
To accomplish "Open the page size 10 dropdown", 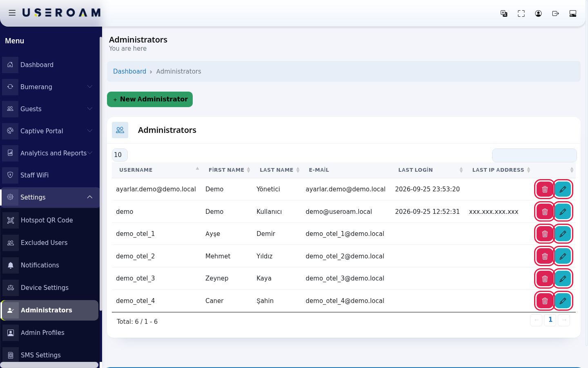I will point(120,155).
